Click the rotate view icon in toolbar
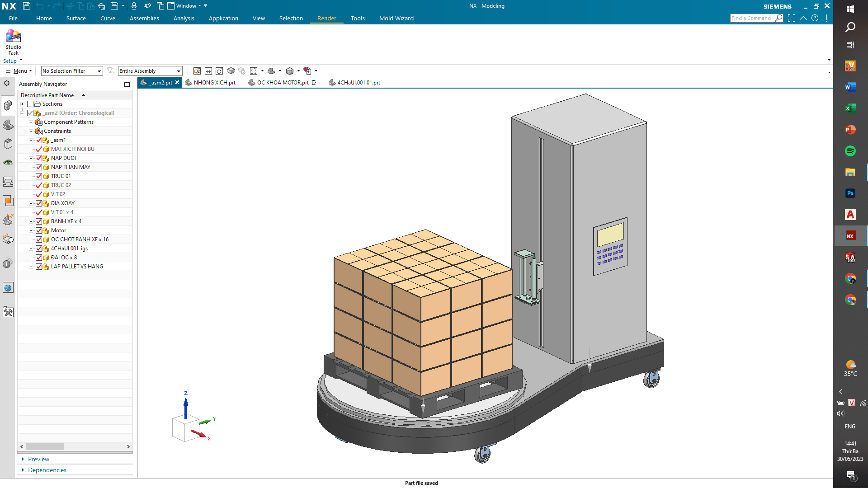The image size is (868, 488). pyautogui.click(x=219, y=71)
